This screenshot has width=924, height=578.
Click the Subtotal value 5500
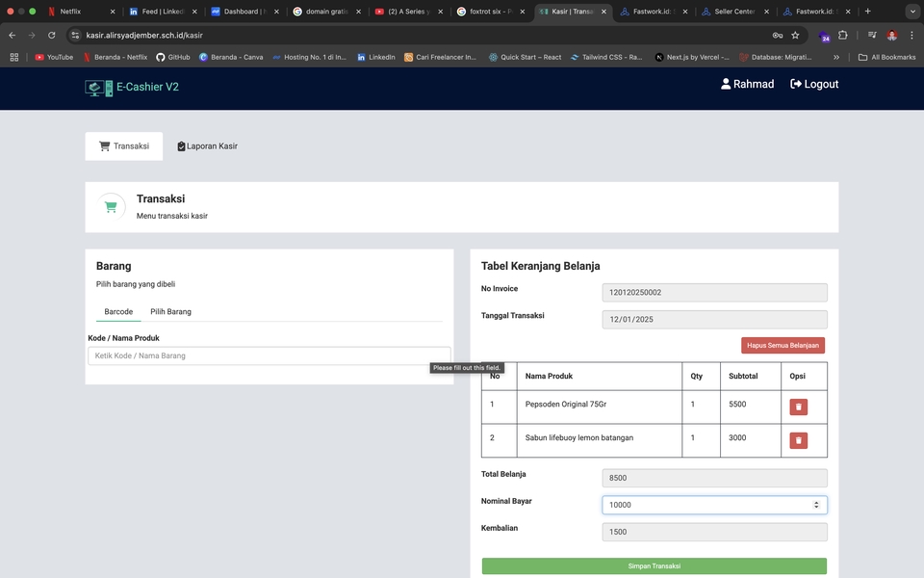click(x=737, y=405)
